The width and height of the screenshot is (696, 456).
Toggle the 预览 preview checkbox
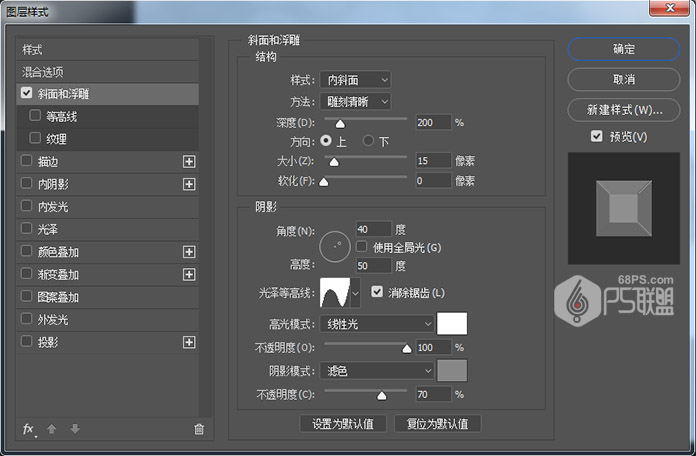(x=597, y=136)
